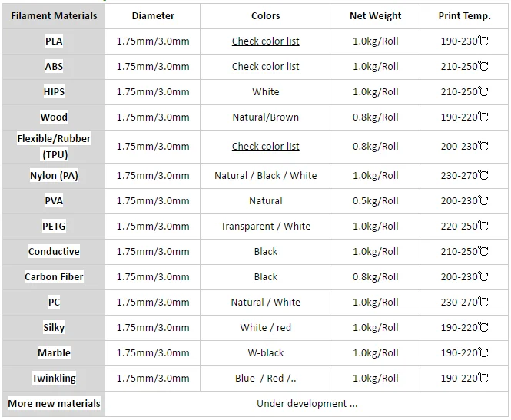Click the PETG material name
This screenshot has width=511, height=420.
(54, 227)
